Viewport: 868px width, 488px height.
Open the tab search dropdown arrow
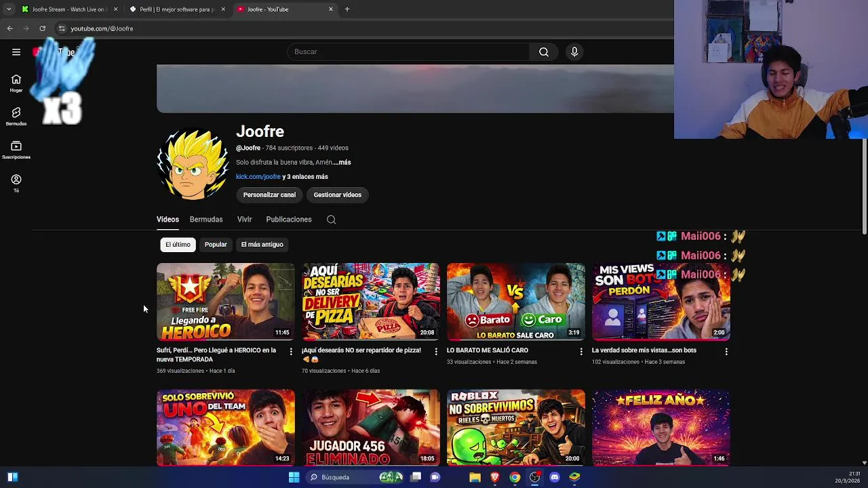click(9, 9)
